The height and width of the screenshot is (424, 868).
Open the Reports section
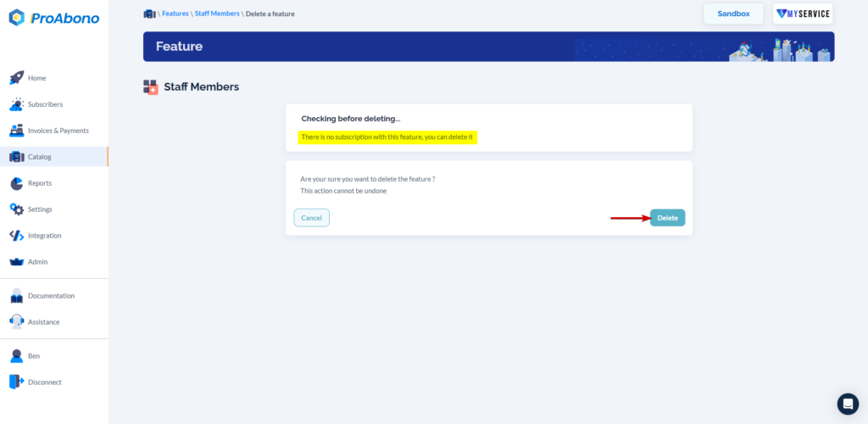pos(40,183)
